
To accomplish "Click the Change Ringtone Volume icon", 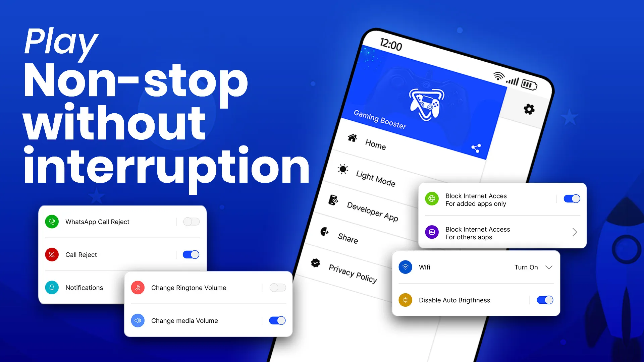I will click(x=138, y=288).
